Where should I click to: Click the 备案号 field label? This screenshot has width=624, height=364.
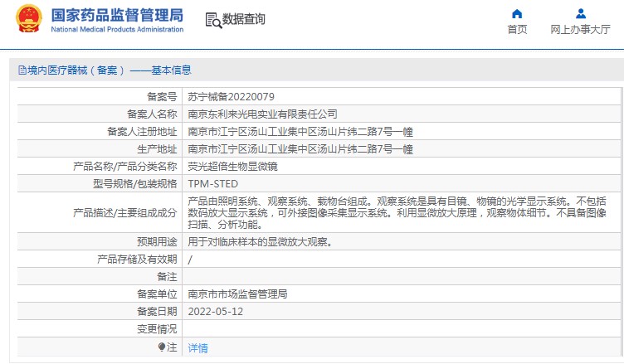pos(162,97)
